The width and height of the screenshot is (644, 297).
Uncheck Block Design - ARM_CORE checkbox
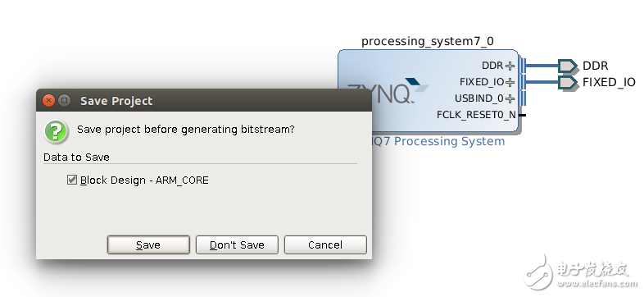pyautogui.click(x=72, y=180)
